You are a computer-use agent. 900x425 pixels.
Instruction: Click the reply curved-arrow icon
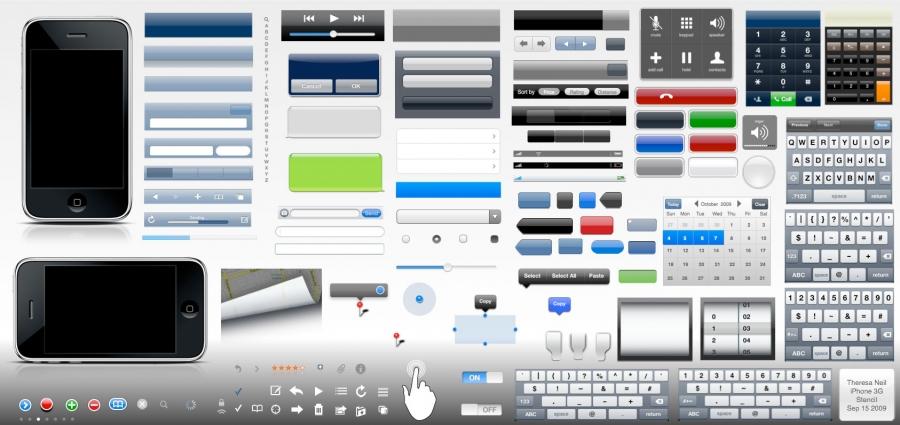[x=296, y=391]
